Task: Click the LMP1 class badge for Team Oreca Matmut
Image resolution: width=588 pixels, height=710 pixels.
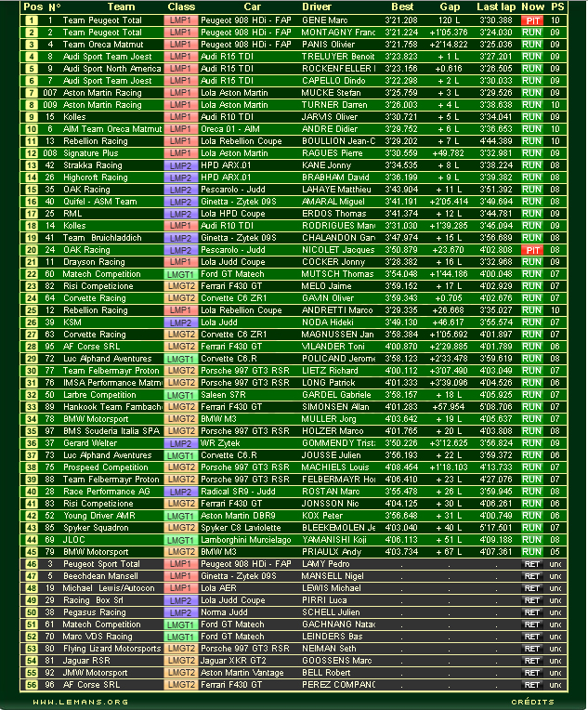Action: coord(180,45)
